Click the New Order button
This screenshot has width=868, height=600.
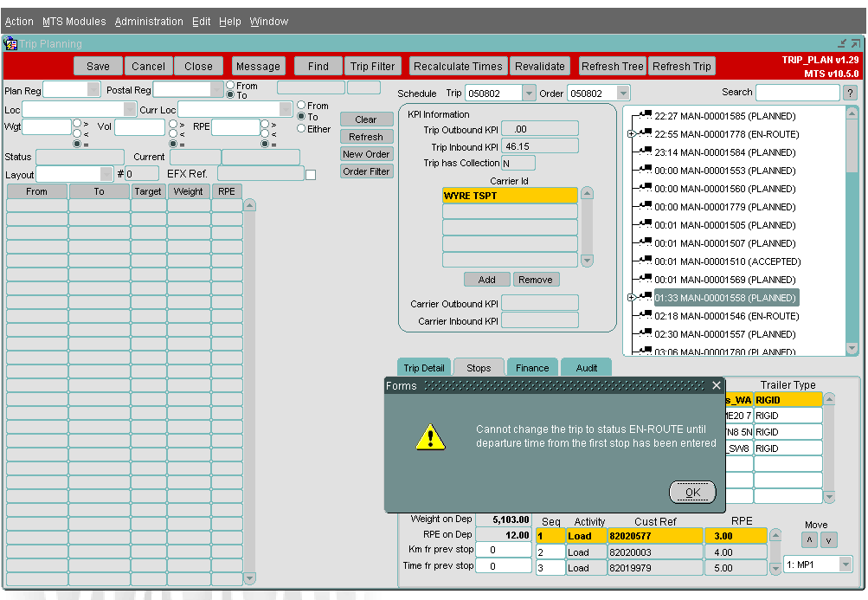coord(366,154)
